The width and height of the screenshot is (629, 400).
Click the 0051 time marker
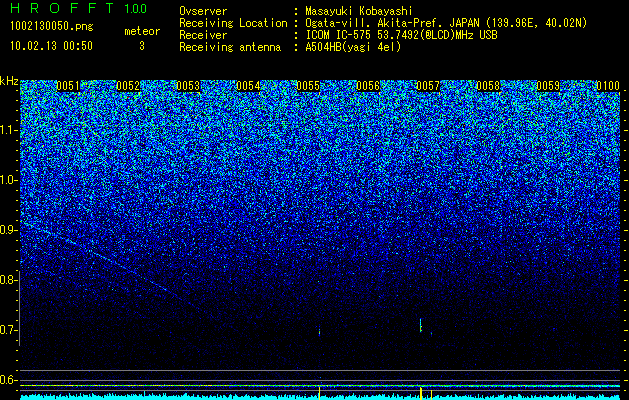(x=68, y=86)
